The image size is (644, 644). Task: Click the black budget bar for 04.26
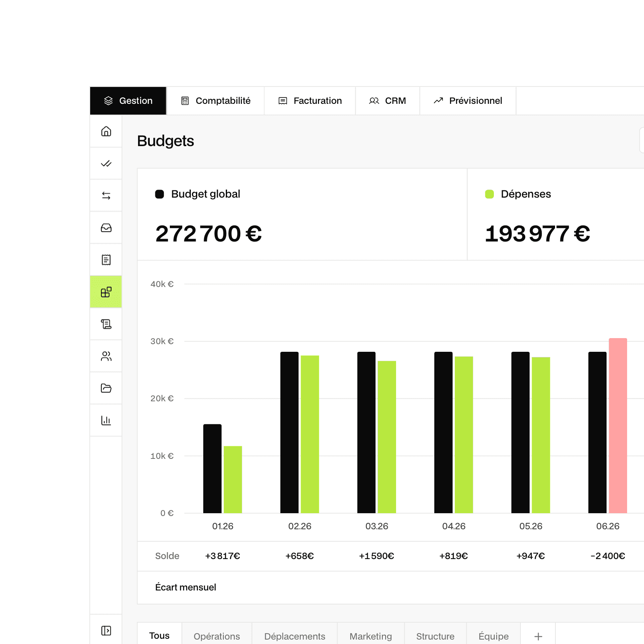(444, 432)
